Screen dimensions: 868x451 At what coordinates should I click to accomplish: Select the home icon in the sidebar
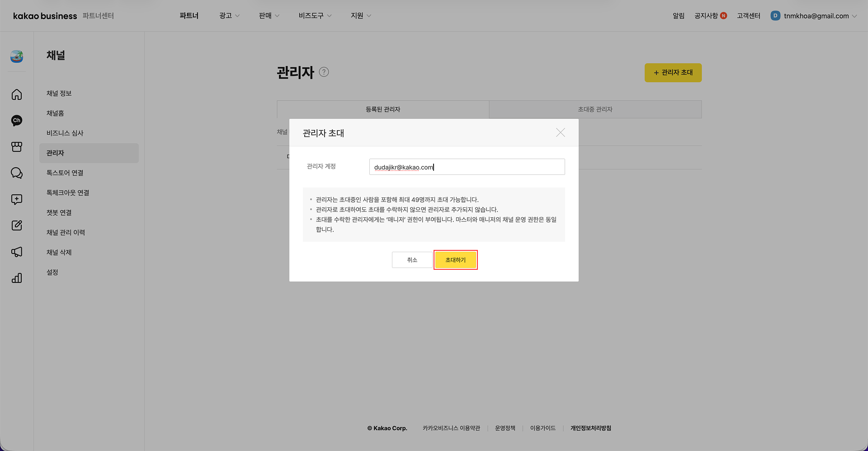point(17,94)
